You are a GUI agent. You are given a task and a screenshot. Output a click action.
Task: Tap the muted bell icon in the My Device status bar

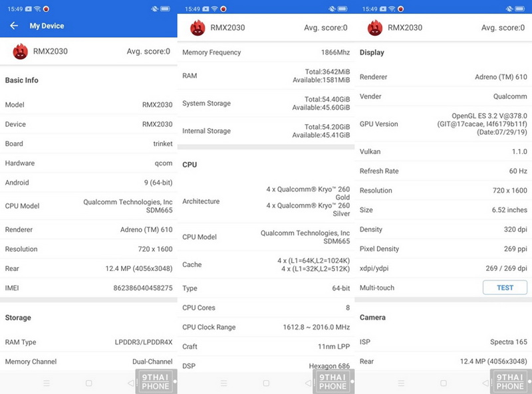(x=155, y=9)
